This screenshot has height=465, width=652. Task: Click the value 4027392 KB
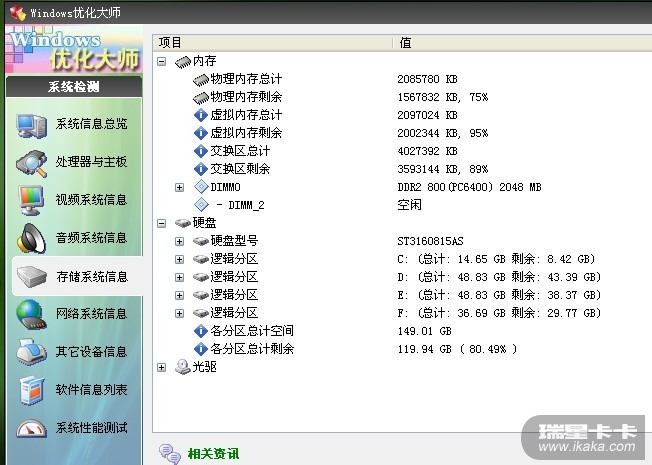click(x=427, y=151)
